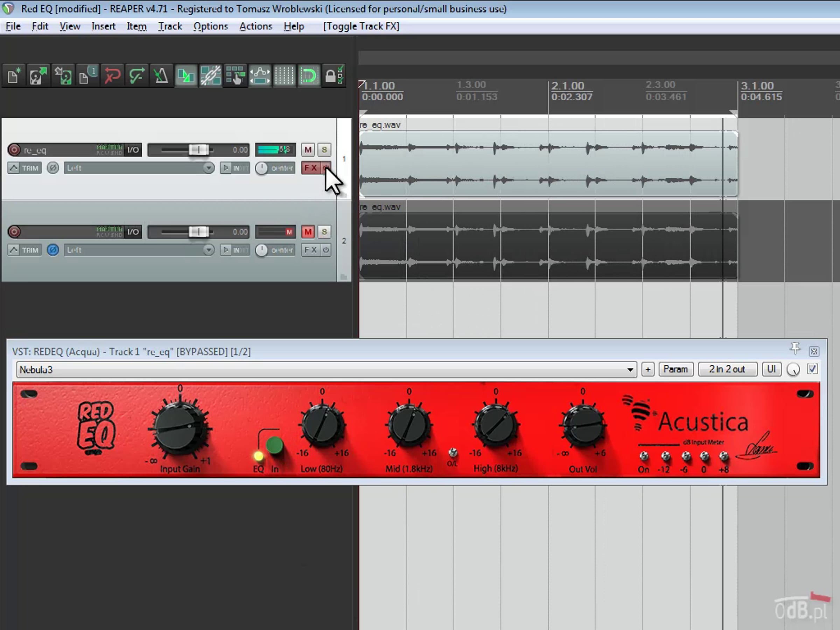This screenshot has height=630, width=840.
Task: Open the Help menu
Action: pos(294,26)
